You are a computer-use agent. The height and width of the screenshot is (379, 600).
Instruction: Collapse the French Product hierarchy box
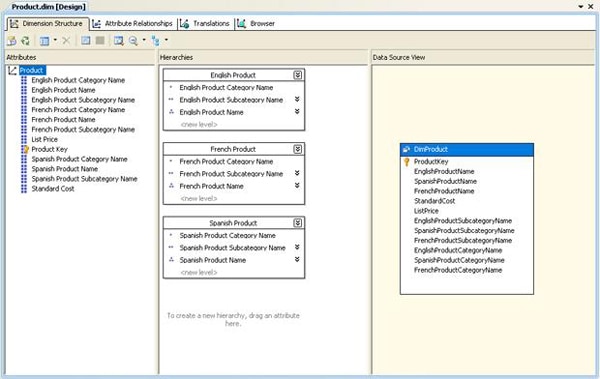[x=297, y=149]
